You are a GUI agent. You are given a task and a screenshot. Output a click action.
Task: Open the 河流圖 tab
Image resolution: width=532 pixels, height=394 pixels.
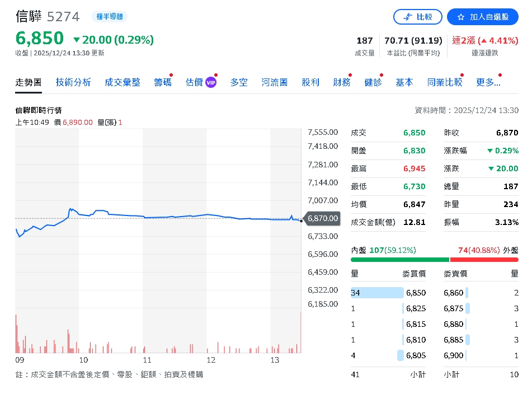click(274, 82)
